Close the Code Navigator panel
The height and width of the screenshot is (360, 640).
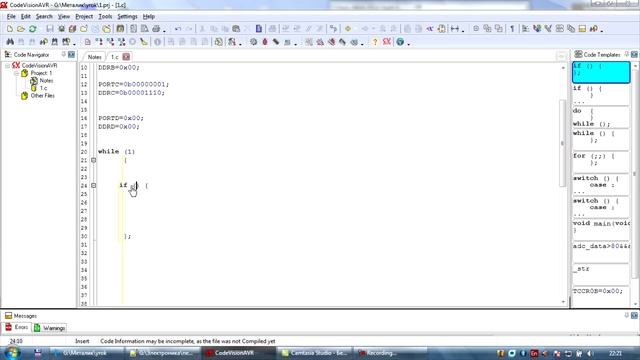click(71, 54)
